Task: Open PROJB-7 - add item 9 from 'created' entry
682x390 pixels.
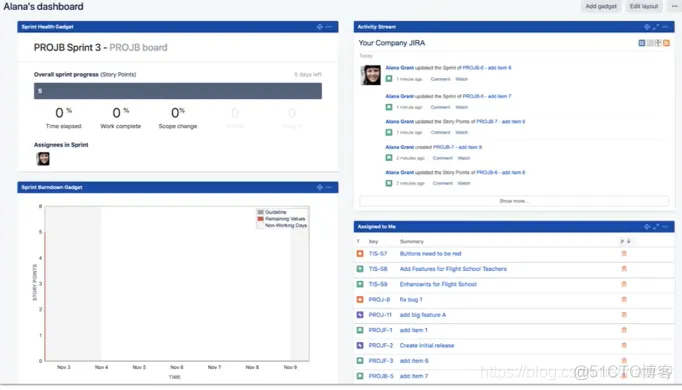Action: tap(457, 147)
